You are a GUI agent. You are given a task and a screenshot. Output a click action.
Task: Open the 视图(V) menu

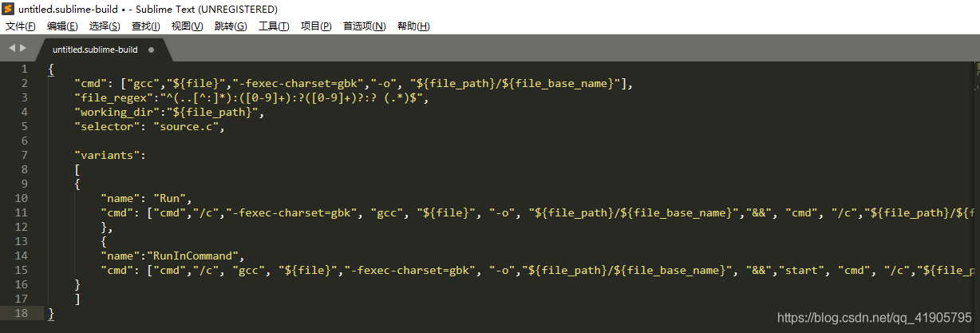tap(187, 26)
